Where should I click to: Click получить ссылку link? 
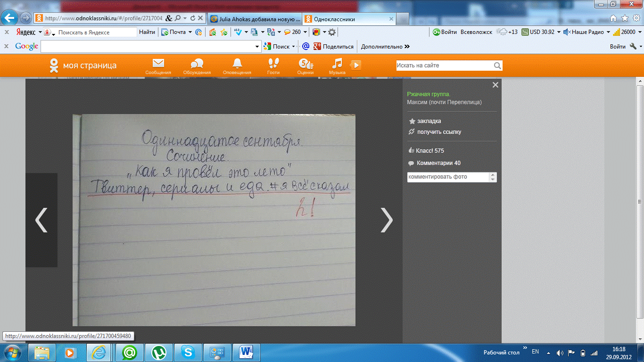click(x=438, y=132)
